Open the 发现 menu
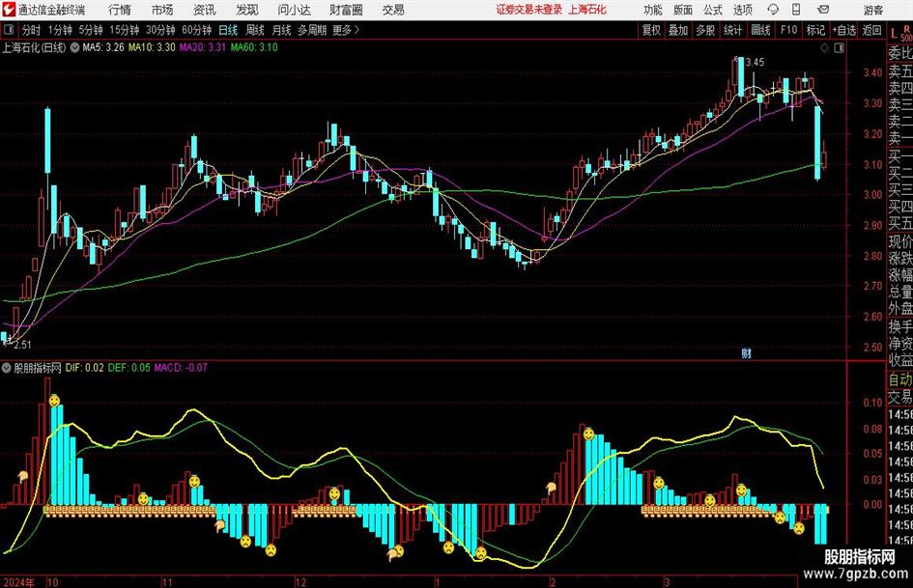The image size is (913, 588). click(x=247, y=10)
